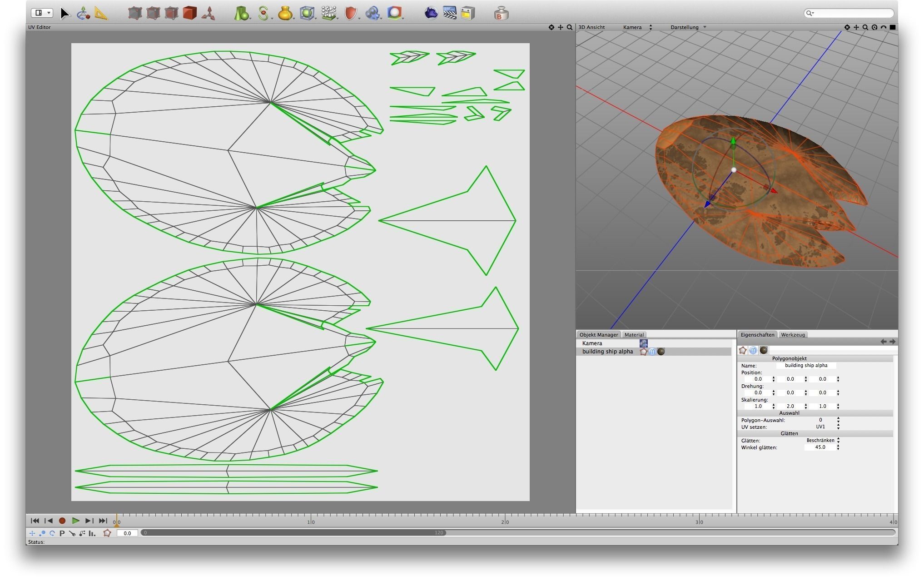This screenshot has width=924, height=581.
Task: Click the yellow measuring triangle tool
Action: (101, 14)
